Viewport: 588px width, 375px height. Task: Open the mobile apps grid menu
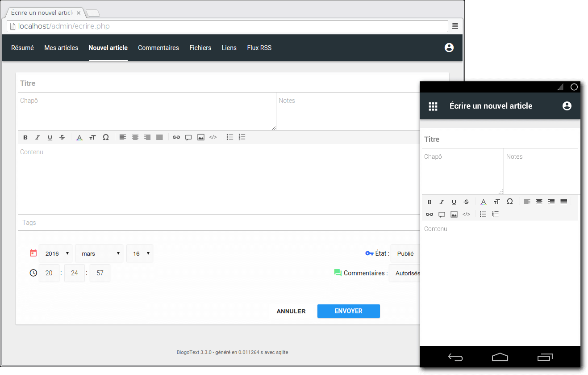(433, 106)
